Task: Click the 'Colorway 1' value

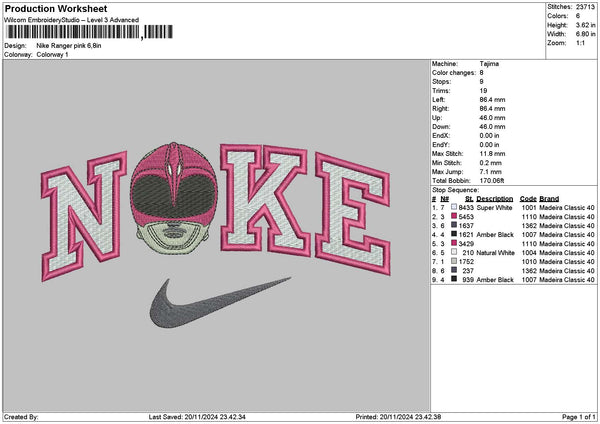Action: [52, 55]
